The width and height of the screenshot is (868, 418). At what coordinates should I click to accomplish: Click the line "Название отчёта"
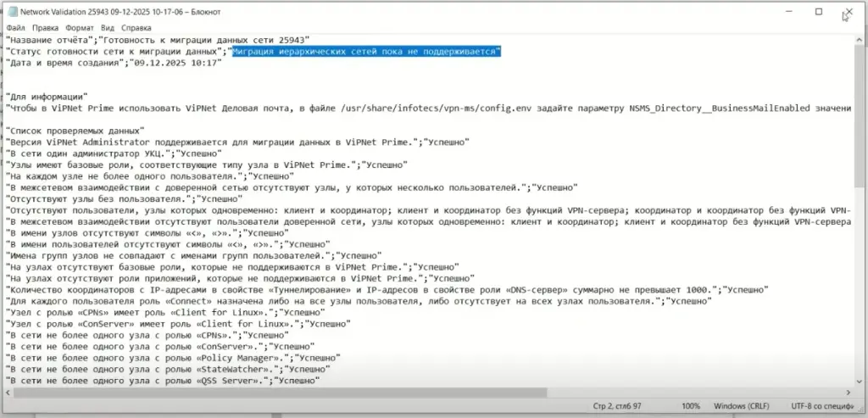[158, 40]
